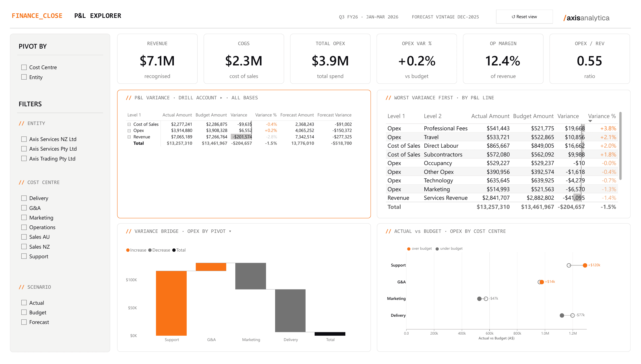Select the Marketing waterfall bar
This screenshot has height=364, width=641.
tap(251, 276)
